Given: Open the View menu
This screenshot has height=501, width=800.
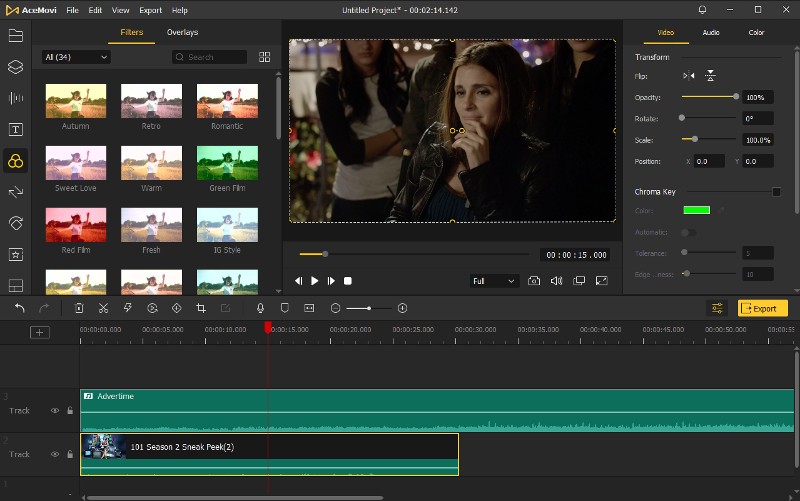Looking at the screenshot, I should click(120, 10).
